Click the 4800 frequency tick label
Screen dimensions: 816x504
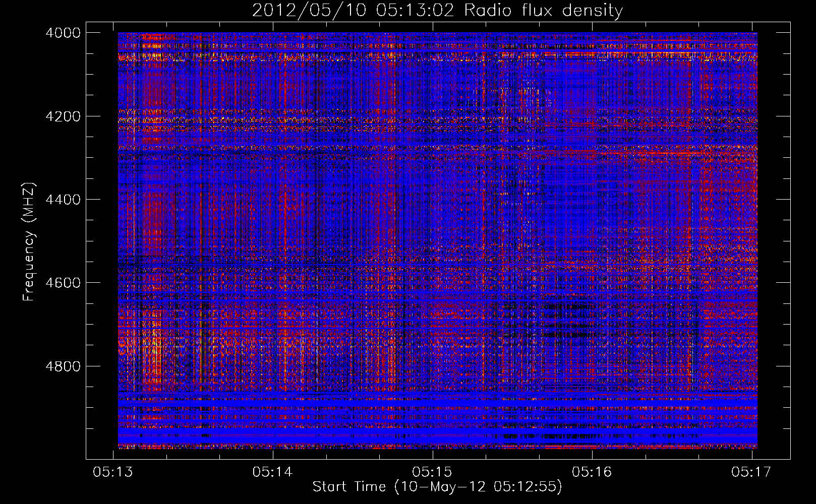click(x=63, y=366)
